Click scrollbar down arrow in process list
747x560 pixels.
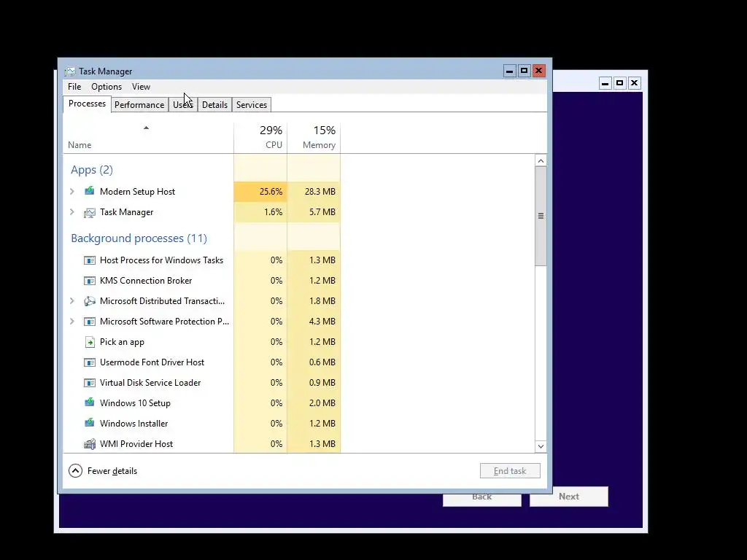click(x=541, y=446)
